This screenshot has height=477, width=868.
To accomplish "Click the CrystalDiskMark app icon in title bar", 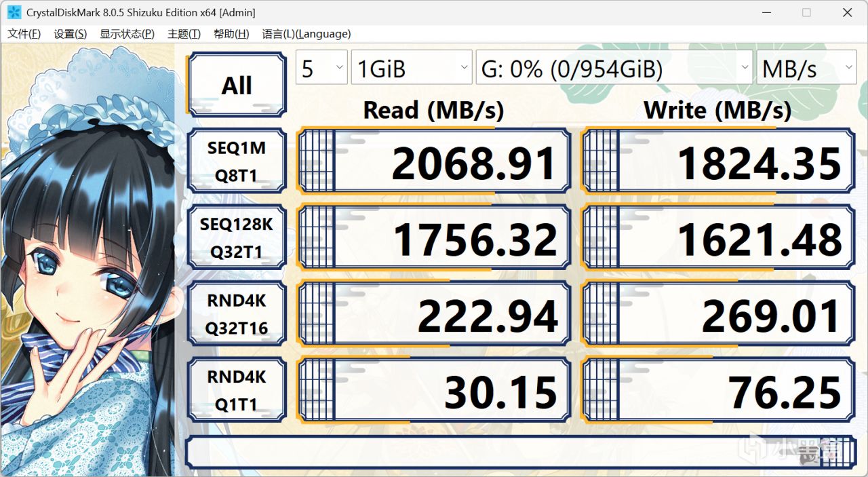I will coord(14,12).
